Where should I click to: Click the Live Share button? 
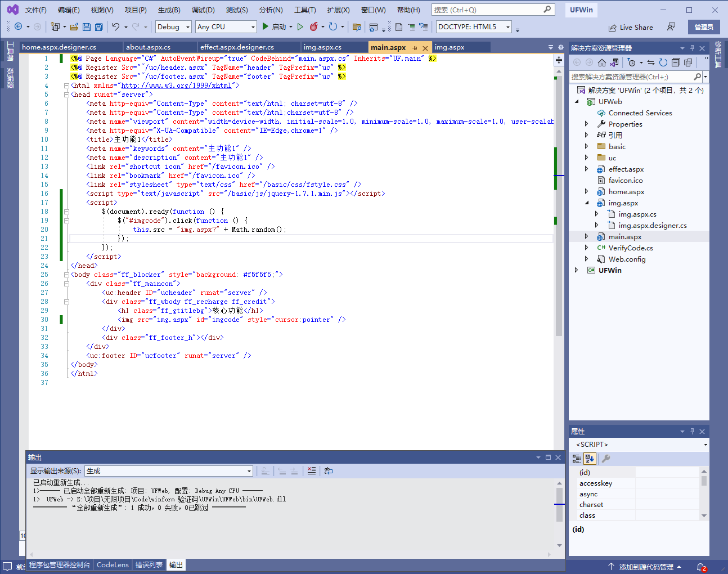pyautogui.click(x=631, y=27)
